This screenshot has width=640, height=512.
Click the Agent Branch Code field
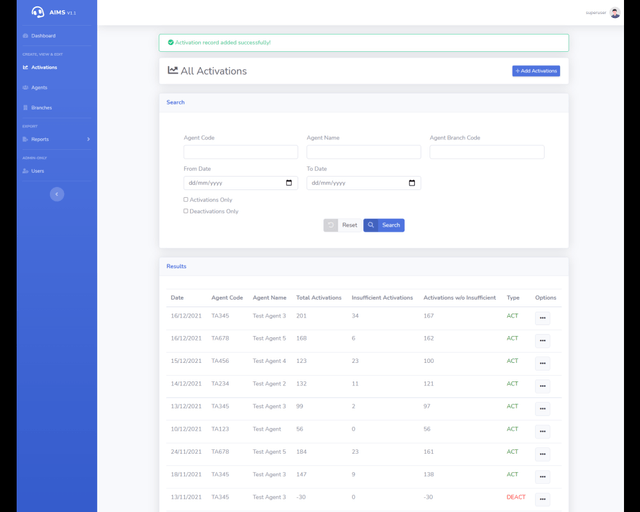click(487, 152)
